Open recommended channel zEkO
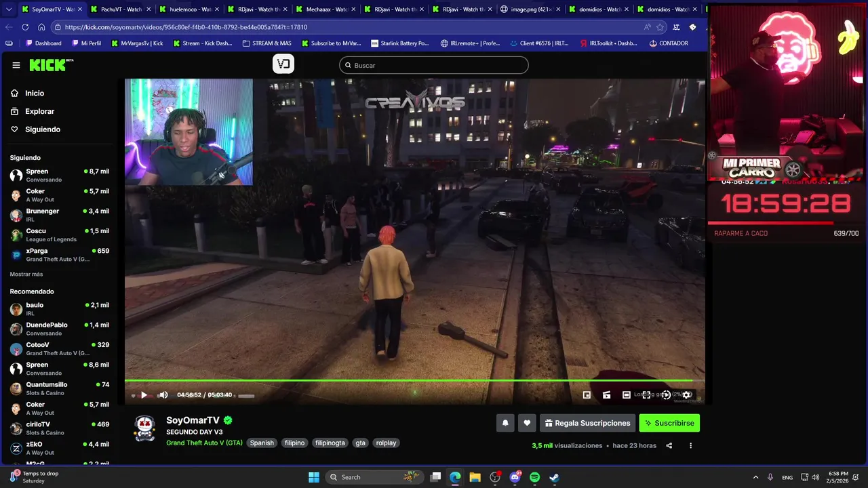This screenshot has width=868, height=488. click(x=60, y=448)
